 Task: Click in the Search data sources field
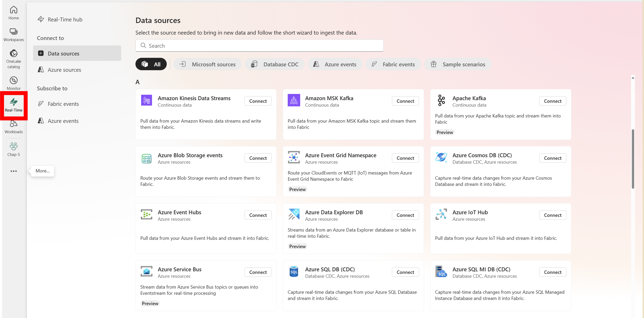(x=259, y=45)
